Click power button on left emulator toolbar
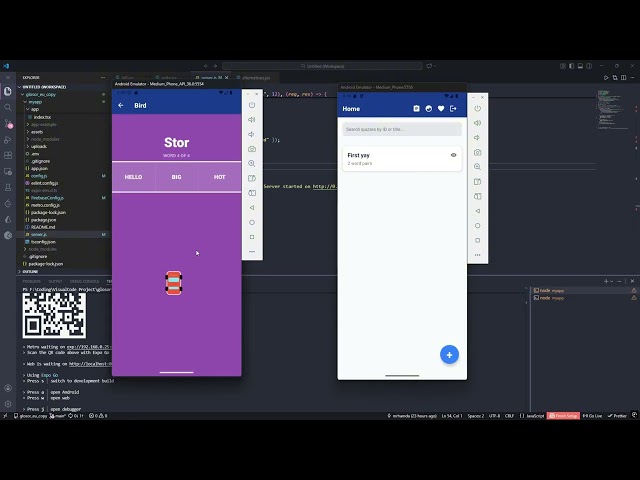The width and height of the screenshot is (640, 480). (x=252, y=105)
